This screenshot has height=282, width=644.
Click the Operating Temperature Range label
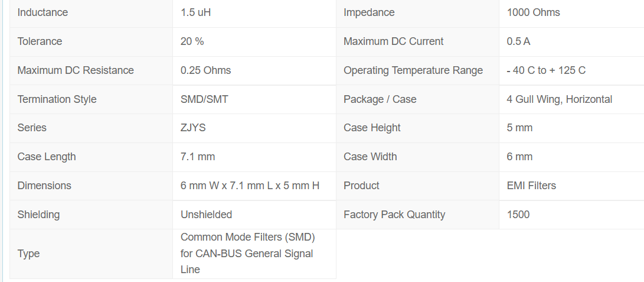[x=413, y=70]
